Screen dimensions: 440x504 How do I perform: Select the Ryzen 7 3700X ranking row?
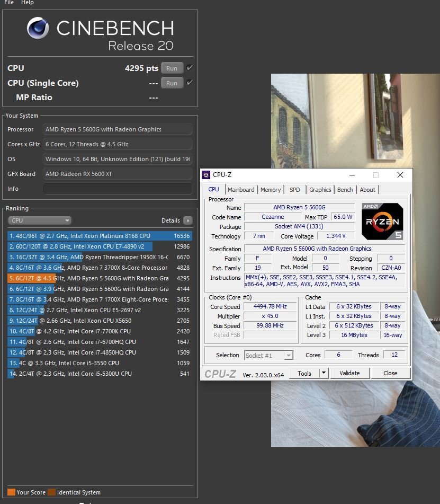coord(100,268)
